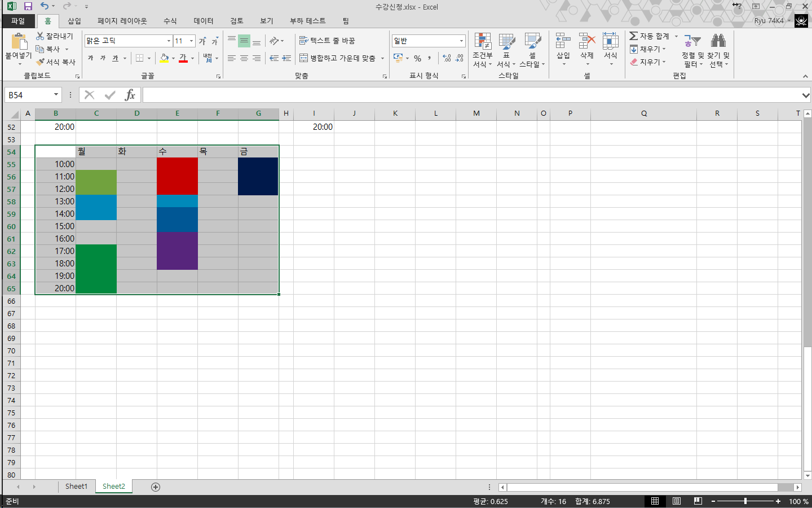The height and width of the screenshot is (508, 812).
Task: Click the Format Painter (서식 복사) icon
Action: pos(41,62)
